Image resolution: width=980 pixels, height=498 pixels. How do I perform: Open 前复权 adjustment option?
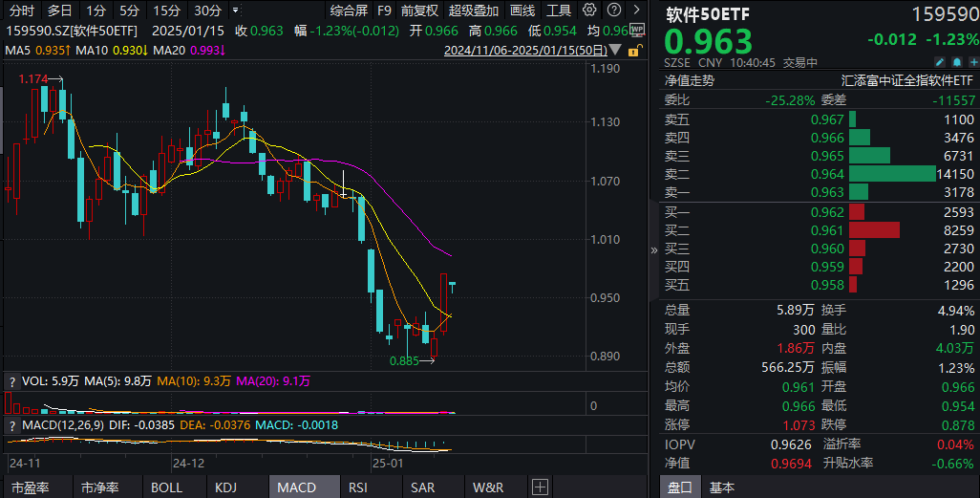(x=419, y=11)
